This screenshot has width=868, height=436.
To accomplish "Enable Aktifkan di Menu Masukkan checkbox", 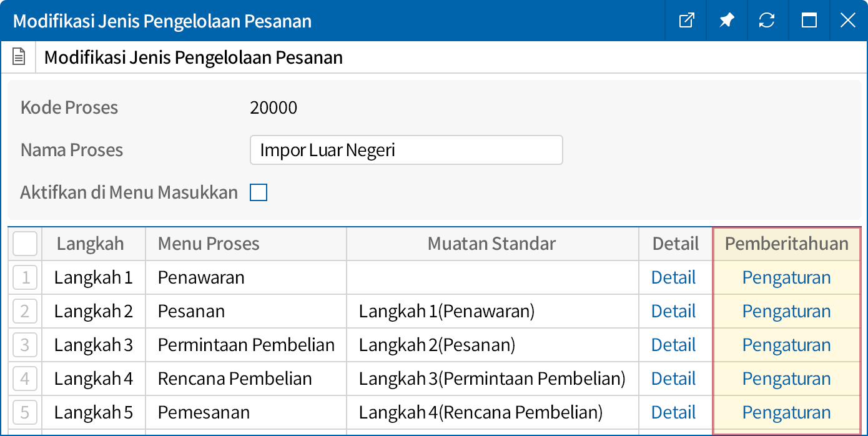I will (259, 192).
